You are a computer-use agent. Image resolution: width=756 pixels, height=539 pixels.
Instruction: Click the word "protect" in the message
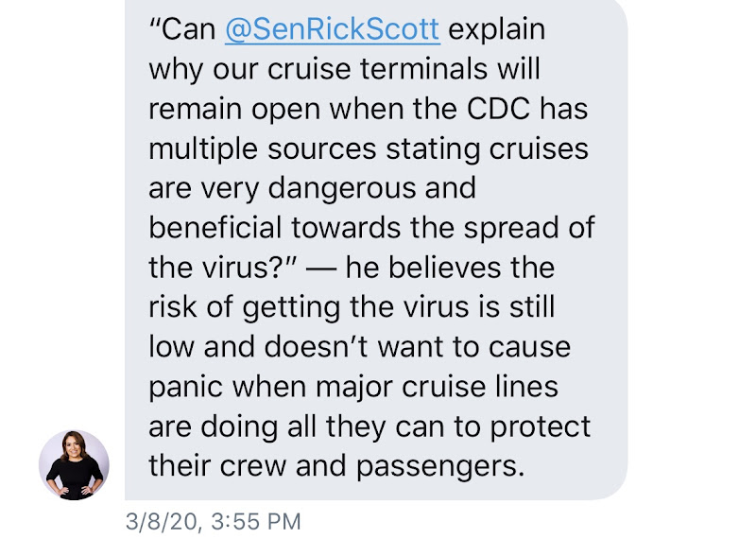[540, 428]
